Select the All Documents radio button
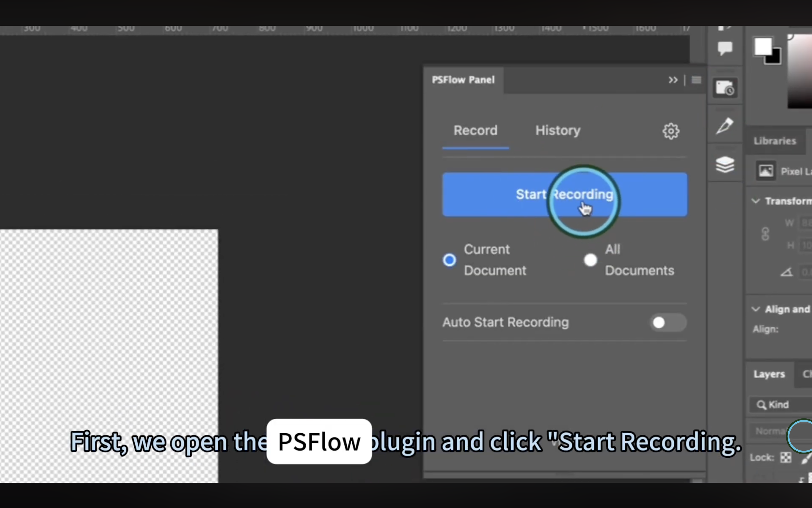 click(x=590, y=260)
